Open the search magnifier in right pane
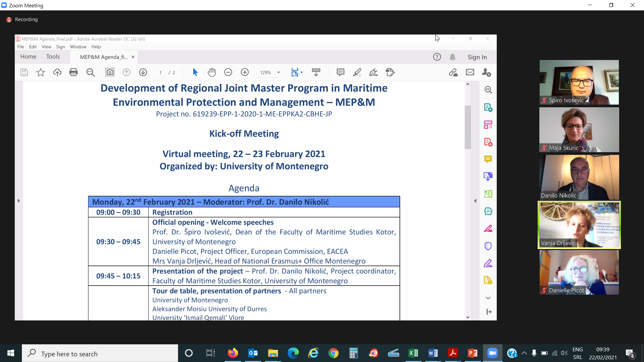The width and height of the screenshot is (644, 362). click(x=488, y=90)
